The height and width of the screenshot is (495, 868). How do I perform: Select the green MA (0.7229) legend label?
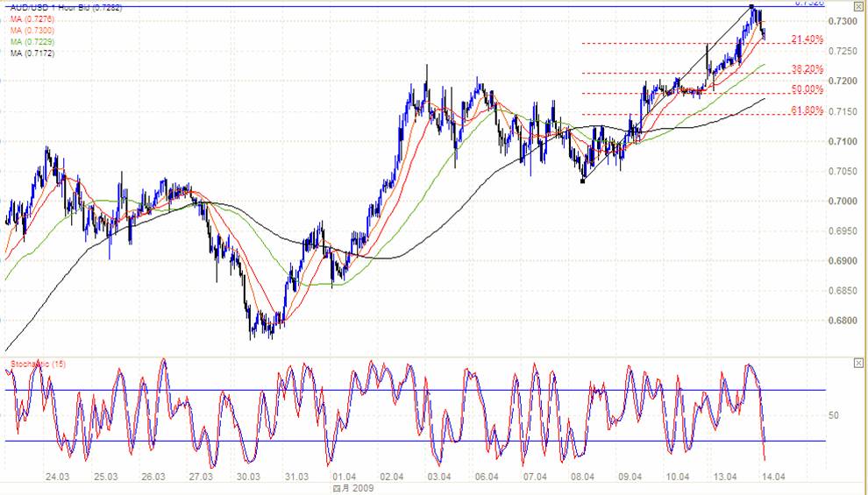[32, 42]
